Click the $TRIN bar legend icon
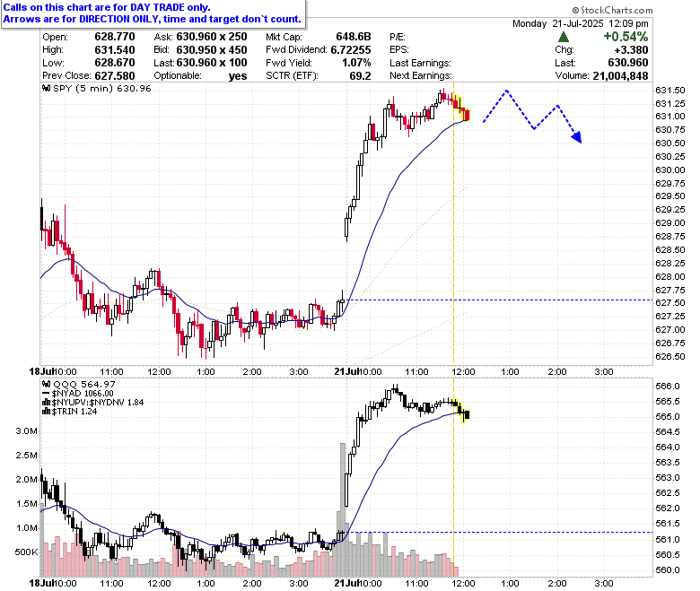The height and width of the screenshot is (591, 700). (47, 412)
